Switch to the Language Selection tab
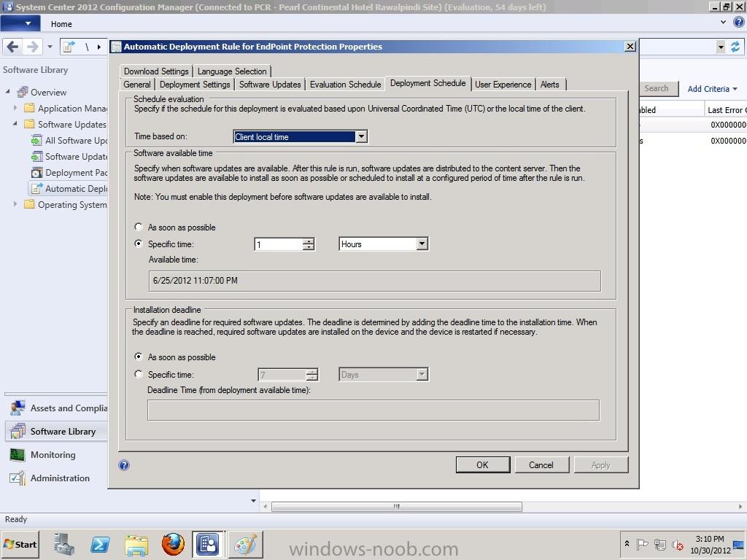 coord(232,71)
